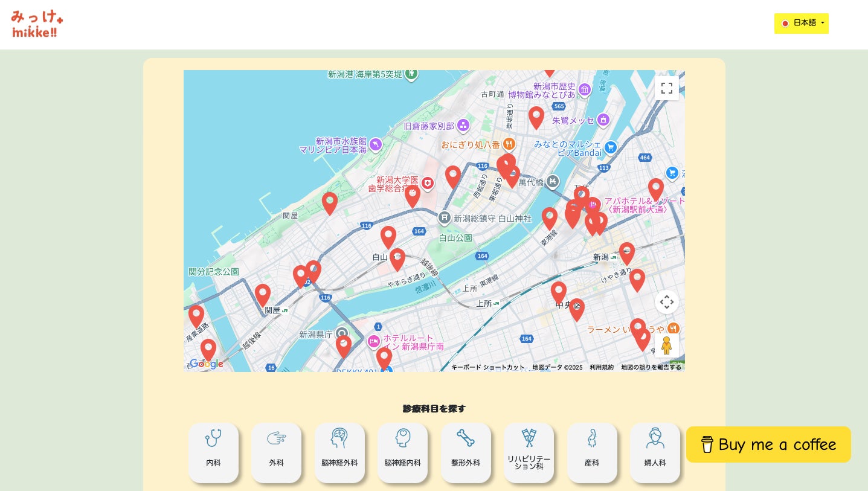Click ラーメン restaurant icon on map
868x491 pixels.
coord(672,329)
